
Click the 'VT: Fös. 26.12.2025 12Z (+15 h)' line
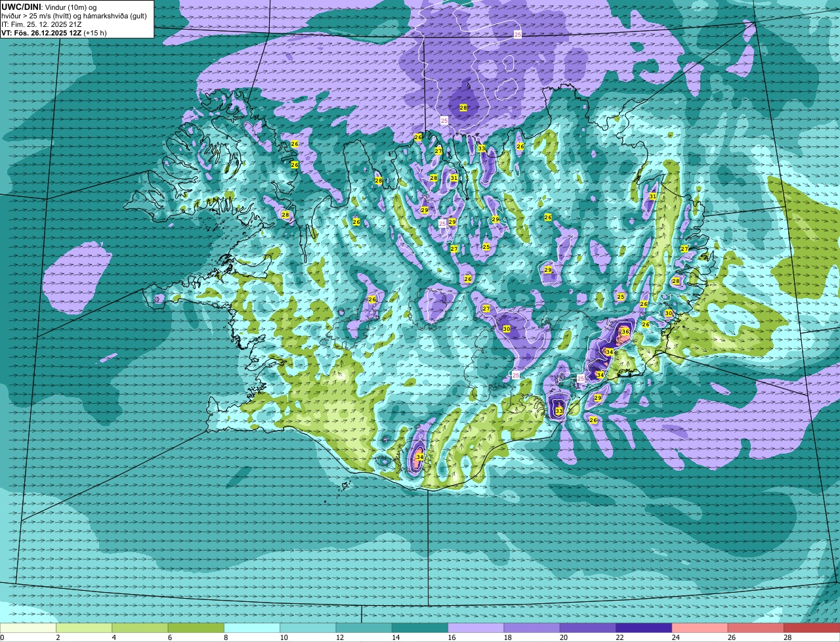pyautogui.click(x=54, y=33)
